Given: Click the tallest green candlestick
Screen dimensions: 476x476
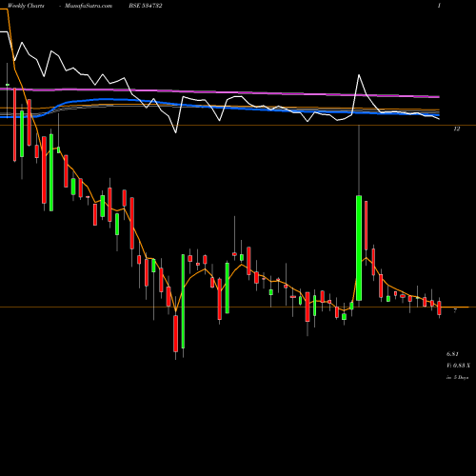Looking at the screenshot, I should click(x=359, y=248).
